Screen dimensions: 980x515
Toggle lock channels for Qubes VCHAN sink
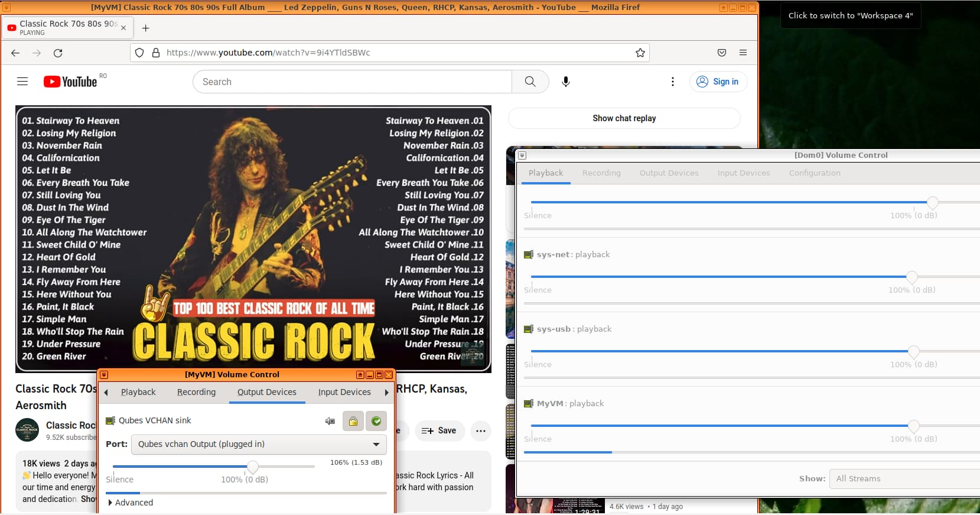tap(353, 421)
